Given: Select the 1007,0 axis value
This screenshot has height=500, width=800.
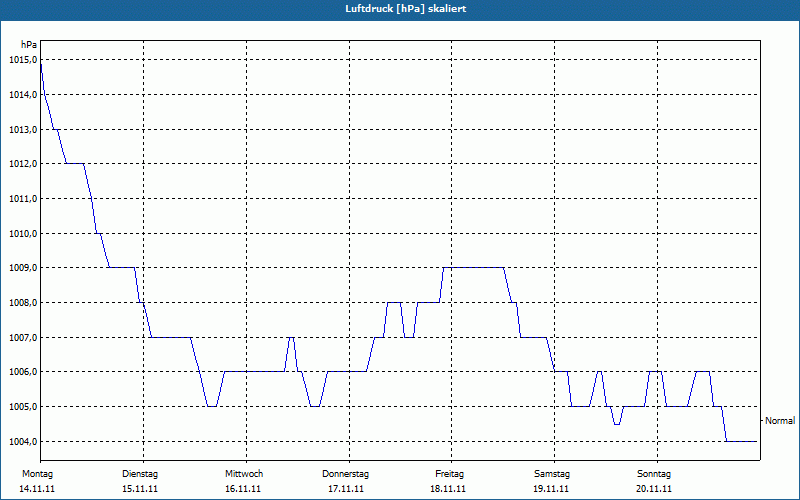Looking at the screenshot, I should pos(23,337).
